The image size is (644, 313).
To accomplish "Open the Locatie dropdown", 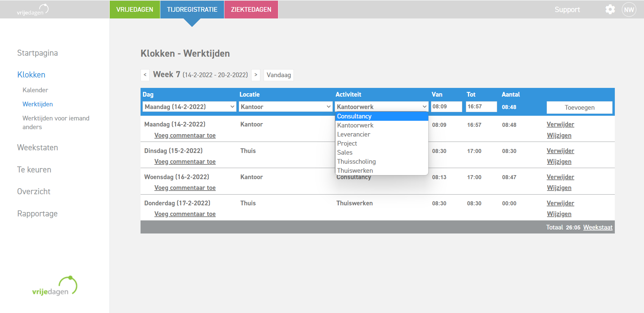I will click(286, 107).
